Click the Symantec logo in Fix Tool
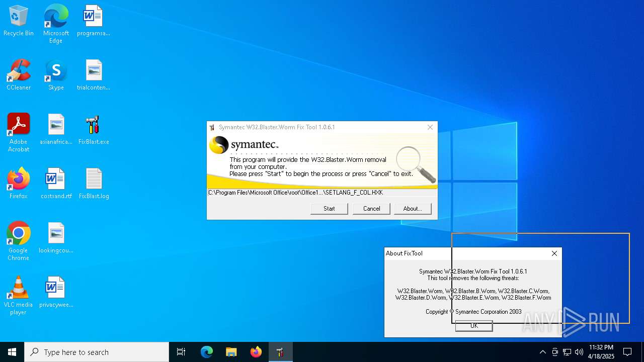Viewport: 644px width, 362px height. pyautogui.click(x=245, y=145)
